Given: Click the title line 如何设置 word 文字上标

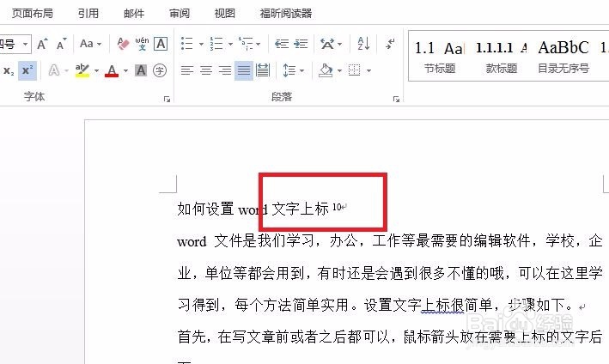Looking at the screenshot, I should click(x=253, y=209).
